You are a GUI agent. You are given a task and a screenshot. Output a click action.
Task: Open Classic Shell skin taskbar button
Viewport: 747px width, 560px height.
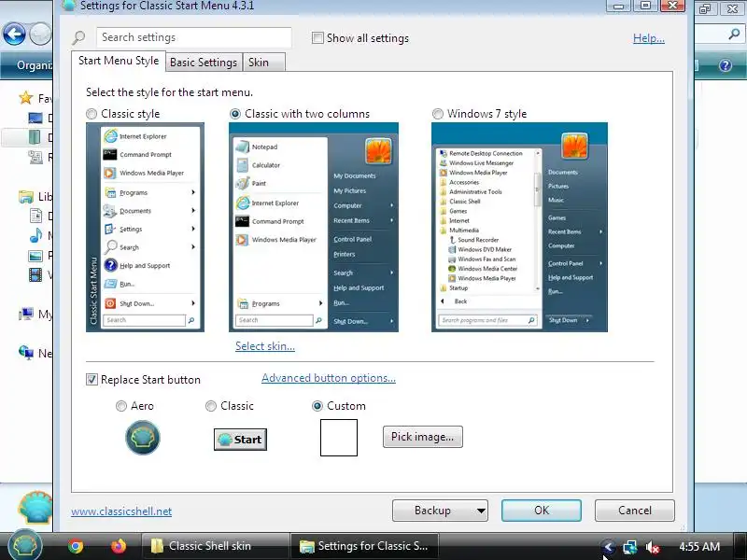point(215,546)
